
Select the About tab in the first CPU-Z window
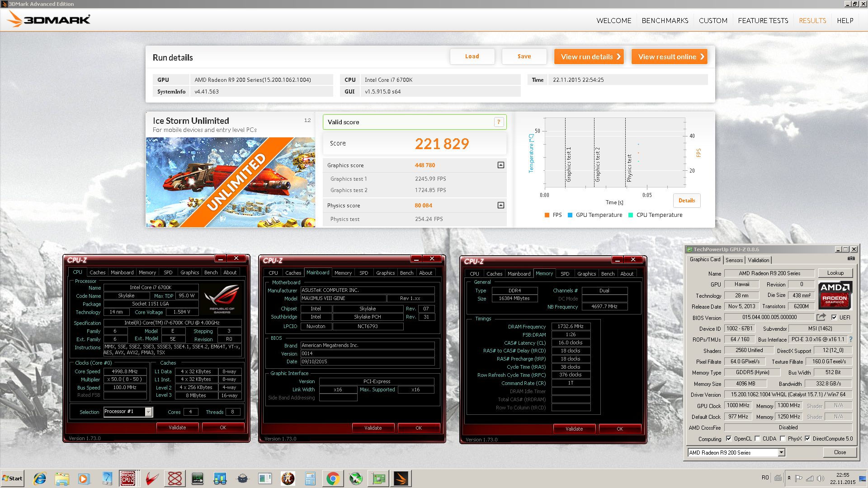[x=230, y=272]
